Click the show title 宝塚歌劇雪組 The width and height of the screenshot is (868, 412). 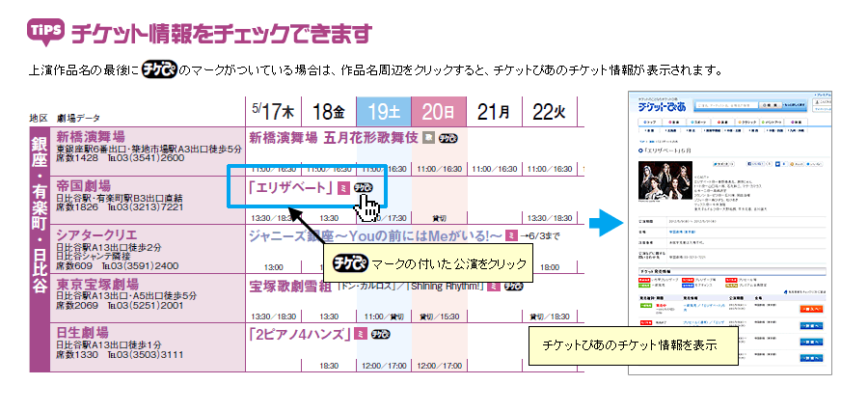pos(290,287)
